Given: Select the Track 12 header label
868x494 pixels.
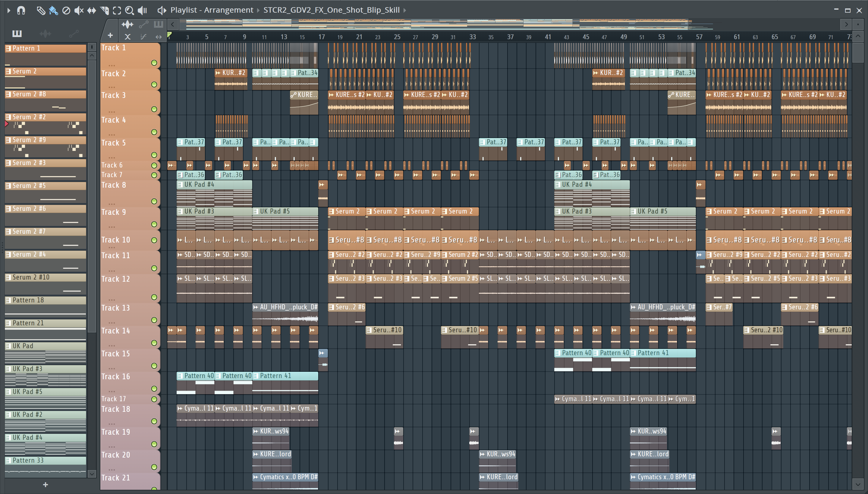Looking at the screenshot, I should tap(116, 279).
